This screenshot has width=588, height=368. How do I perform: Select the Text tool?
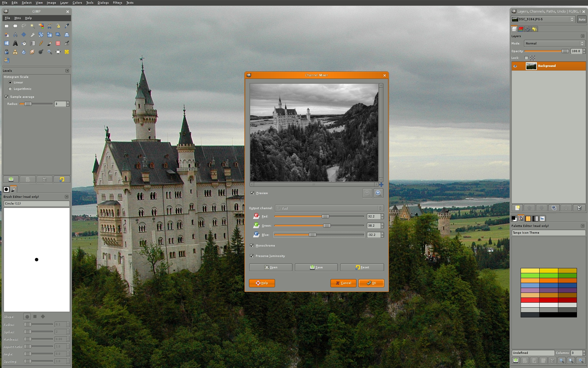pos(15,43)
